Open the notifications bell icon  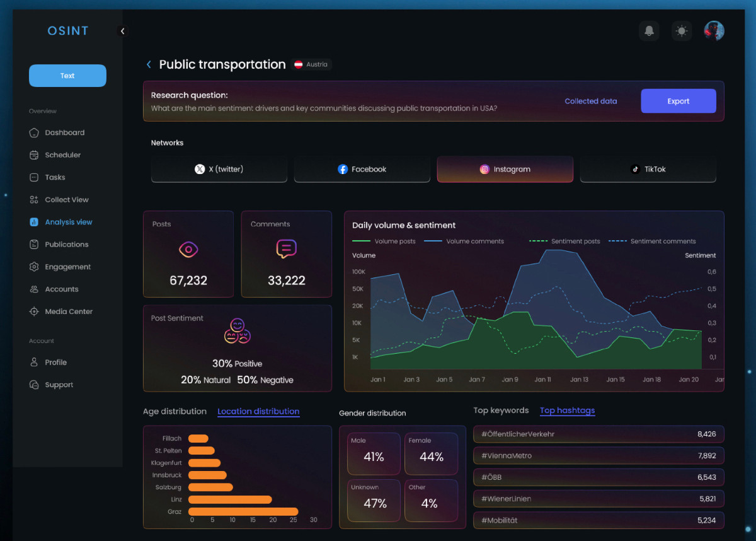[649, 31]
